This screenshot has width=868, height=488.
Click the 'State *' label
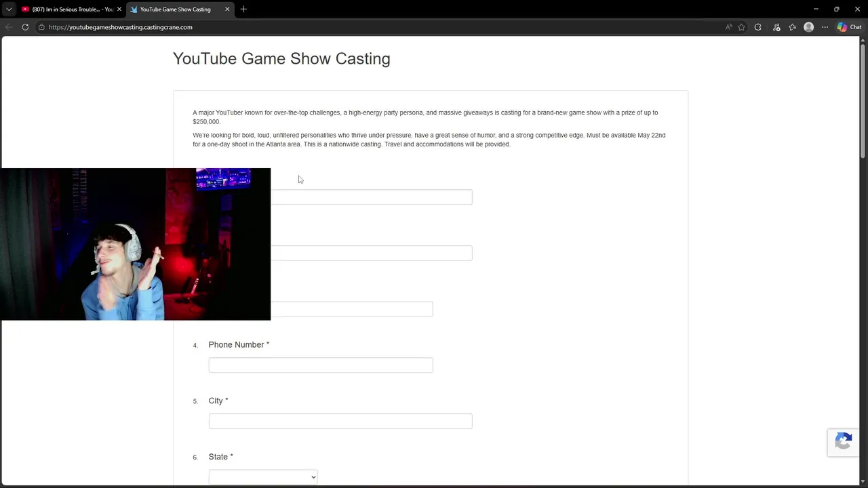pos(221,457)
